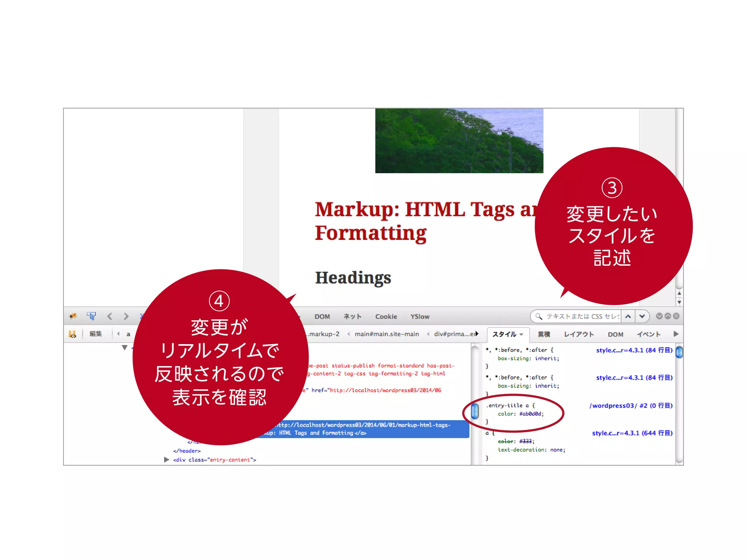This screenshot has width=747, height=560.
Task: Open style.css 644 行目 source link
Action: click(x=632, y=433)
